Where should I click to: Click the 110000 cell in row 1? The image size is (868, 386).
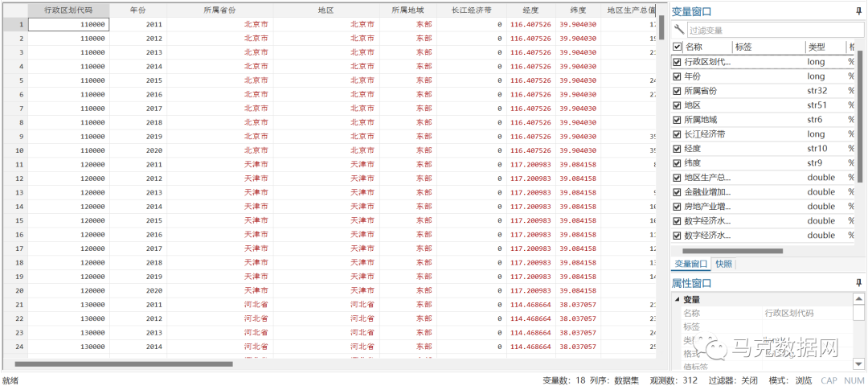tap(68, 24)
